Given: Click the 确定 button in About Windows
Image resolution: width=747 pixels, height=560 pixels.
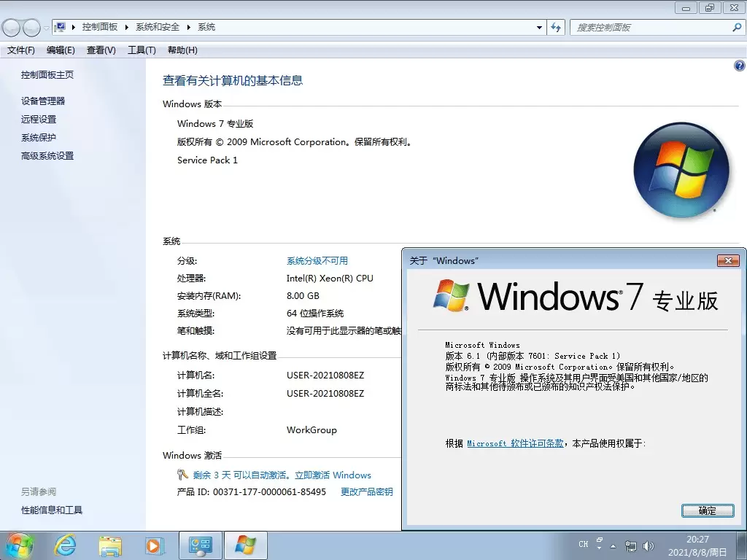Looking at the screenshot, I should 708,511.
